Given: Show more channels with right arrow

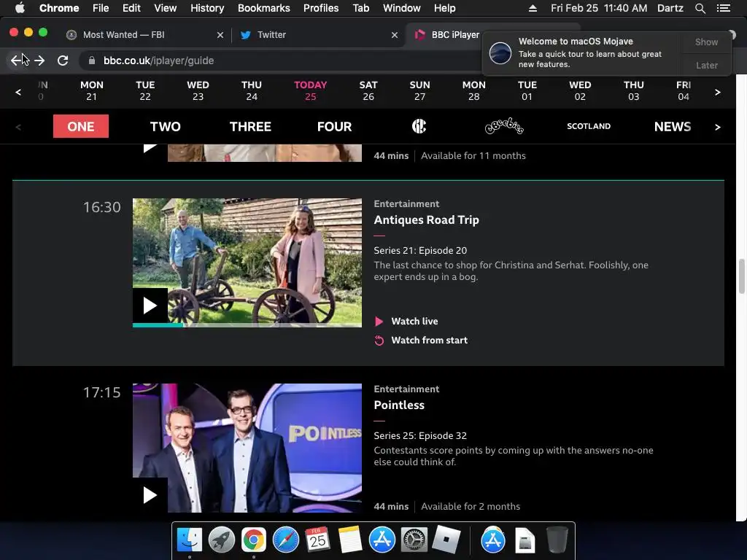Looking at the screenshot, I should 718,127.
